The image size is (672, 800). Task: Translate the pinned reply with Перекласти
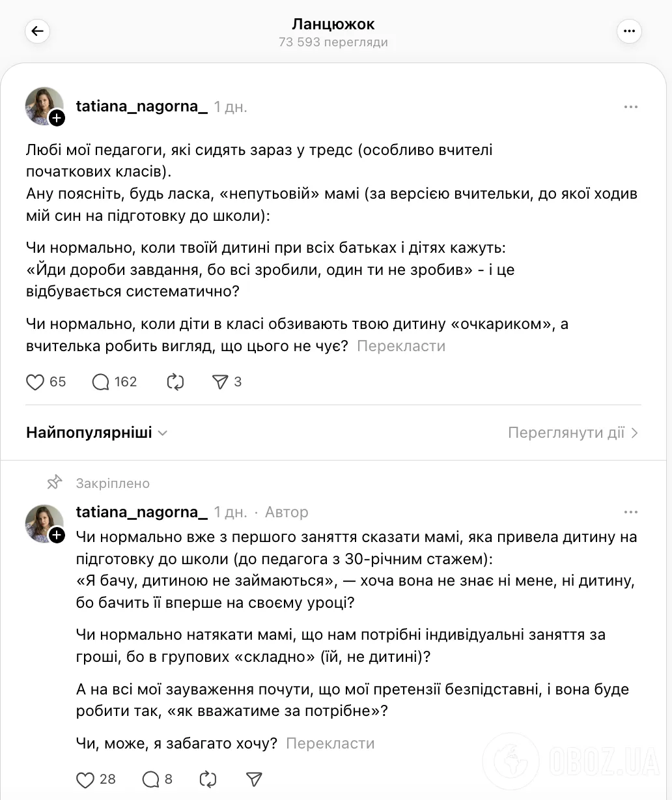click(x=330, y=743)
